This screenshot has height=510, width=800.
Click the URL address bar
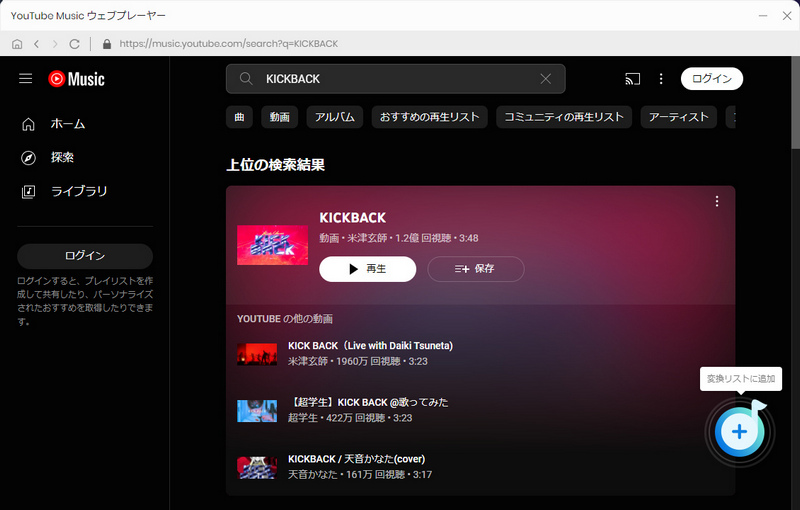tap(229, 44)
